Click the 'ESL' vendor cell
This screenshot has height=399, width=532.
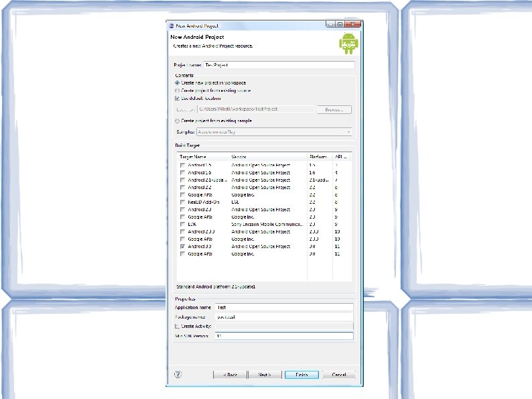point(235,202)
